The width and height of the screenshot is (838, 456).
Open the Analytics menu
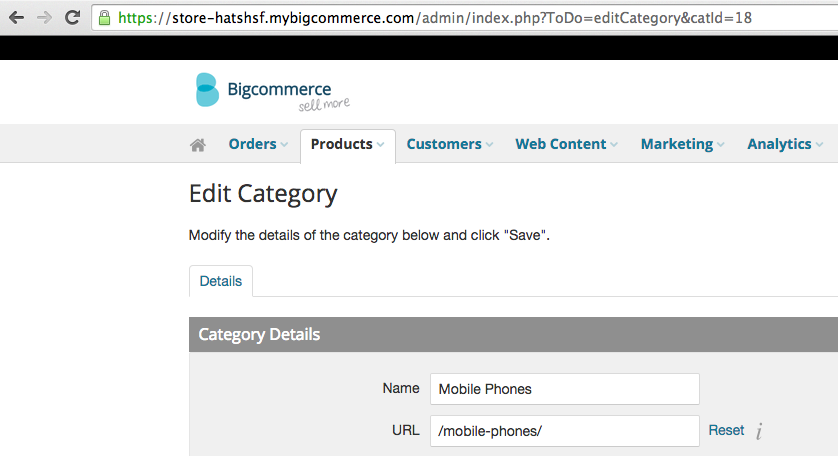[x=785, y=144]
